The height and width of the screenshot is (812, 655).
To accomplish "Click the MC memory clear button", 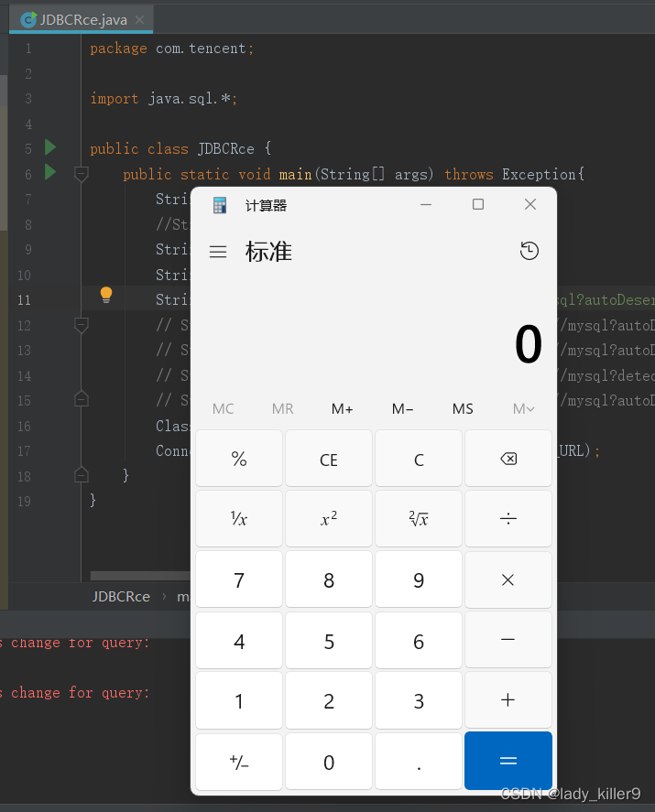I will click(x=223, y=409).
